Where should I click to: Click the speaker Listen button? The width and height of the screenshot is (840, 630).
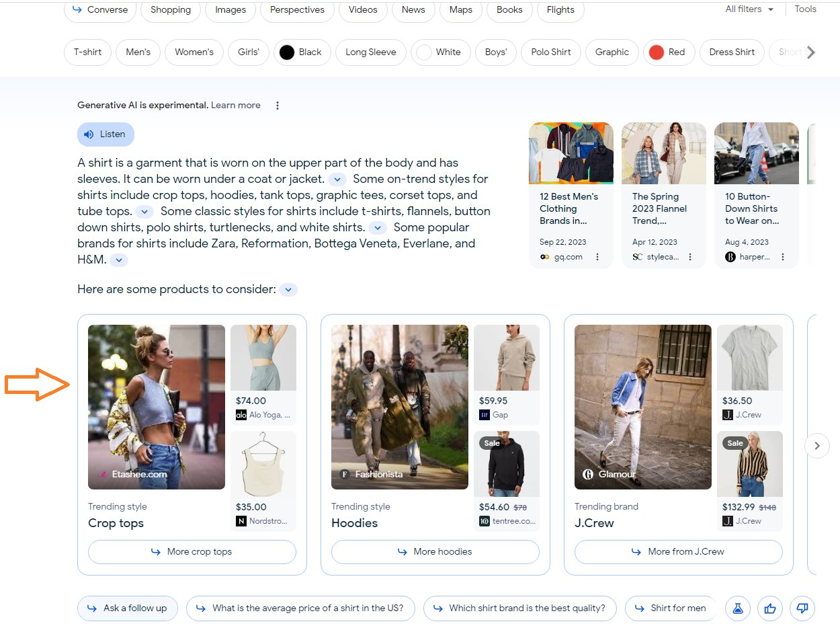point(106,134)
